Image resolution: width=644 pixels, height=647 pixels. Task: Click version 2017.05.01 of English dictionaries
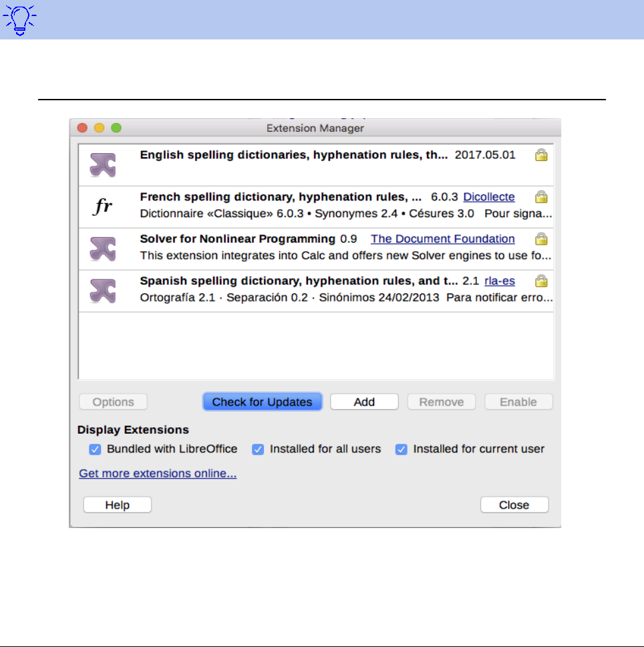pyautogui.click(x=485, y=155)
